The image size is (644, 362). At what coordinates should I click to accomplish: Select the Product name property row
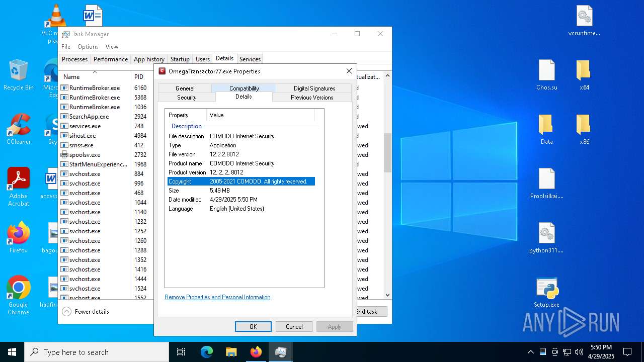241,163
